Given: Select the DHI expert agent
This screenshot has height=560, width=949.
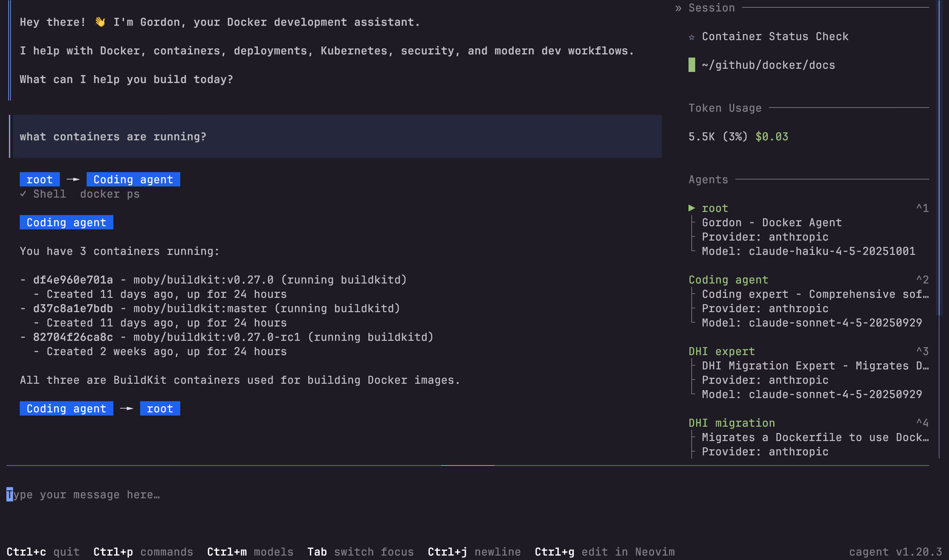Looking at the screenshot, I should pyautogui.click(x=721, y=351).
